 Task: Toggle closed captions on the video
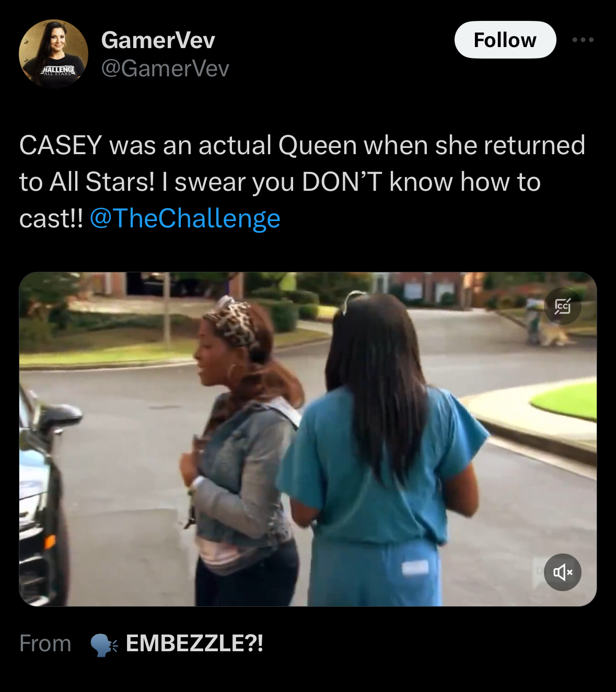point(562,306)
